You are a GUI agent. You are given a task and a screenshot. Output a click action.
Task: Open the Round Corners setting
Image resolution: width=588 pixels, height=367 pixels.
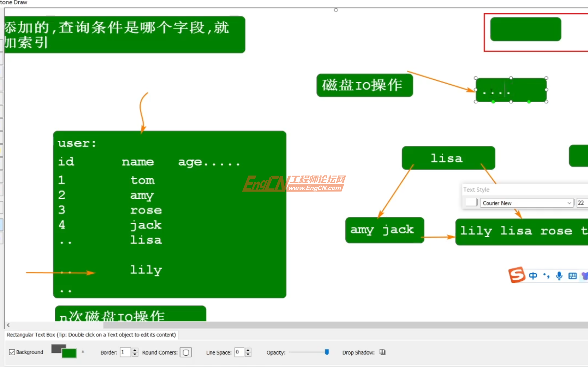tap(186, 352)
